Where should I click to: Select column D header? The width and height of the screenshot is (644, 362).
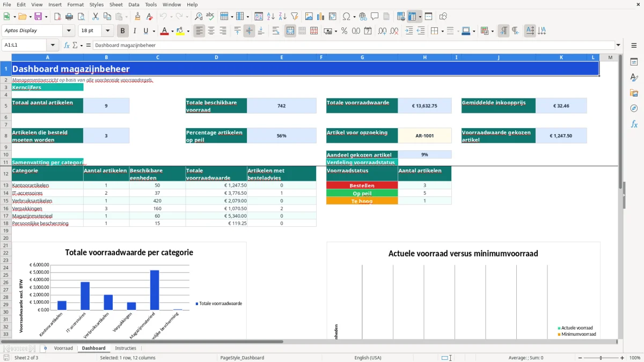coord(216,57)
